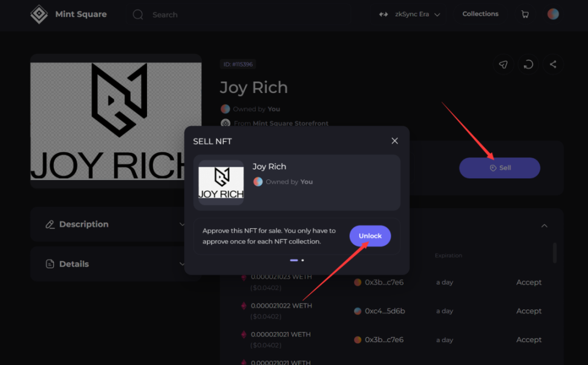588x365 pixels.
Task: Click the Mint Square Storefront icon
Action: point(226,123)
